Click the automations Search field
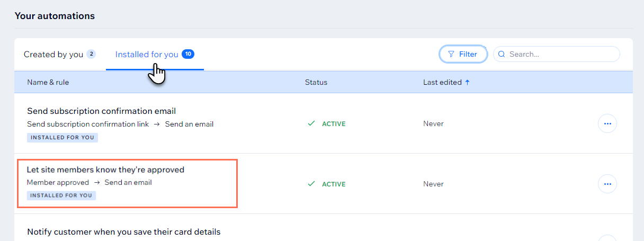The image size is (644, 241). (x=557, y=54)
